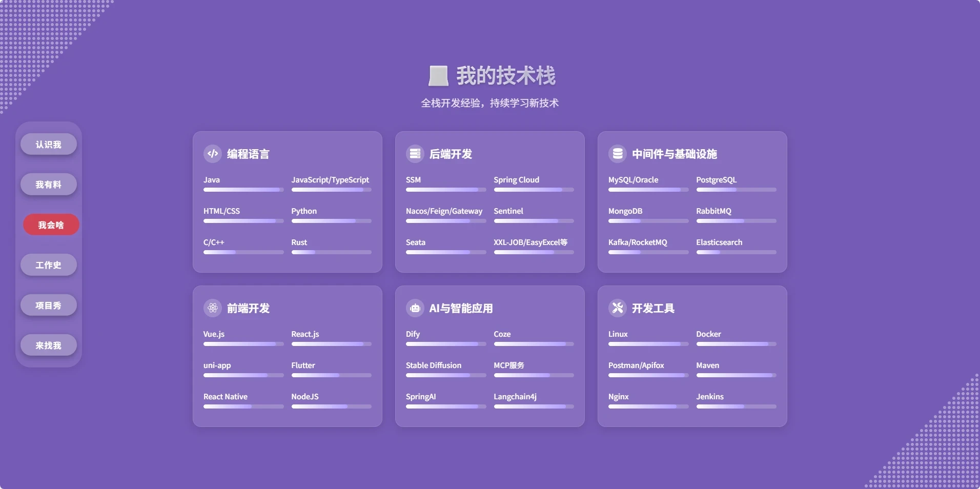Click the subtitle 全栈开发经验，持续学习新技术

489,103
